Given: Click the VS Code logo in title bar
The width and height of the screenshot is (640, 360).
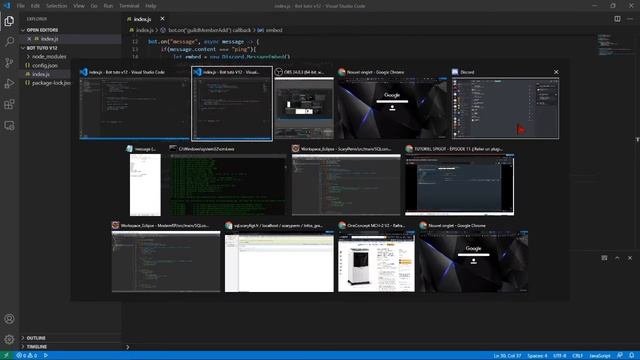Looking at the screenshot, I should tap(7, 6).
